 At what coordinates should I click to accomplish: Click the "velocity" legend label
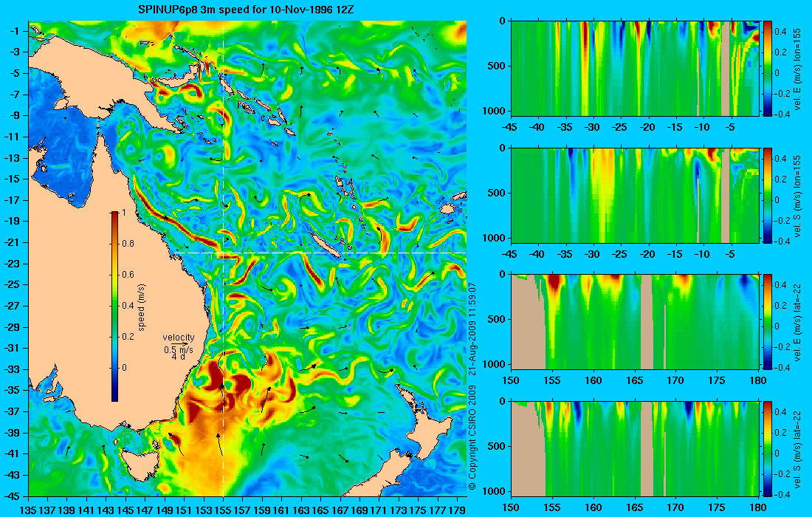(x=178, y=338)
